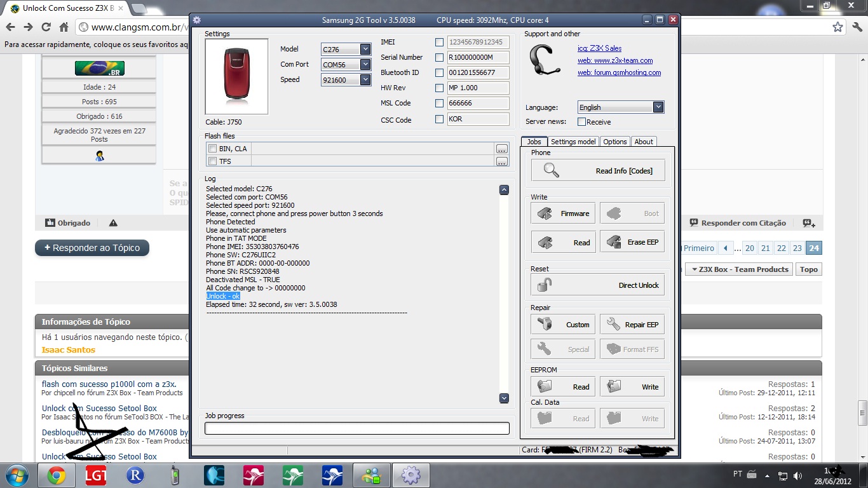This screenshot has width=868, height=488.
Task: Click the Boot write button
Action: click(x=632, y=213)
